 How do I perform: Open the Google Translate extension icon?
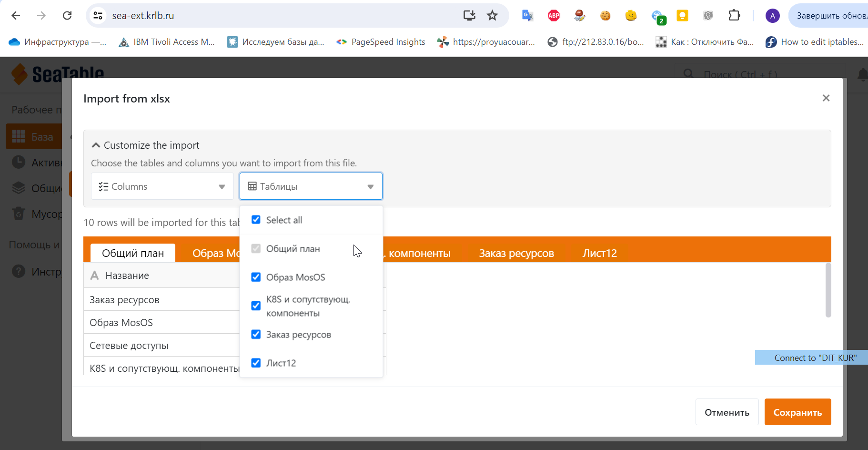[x=527, y=16]
